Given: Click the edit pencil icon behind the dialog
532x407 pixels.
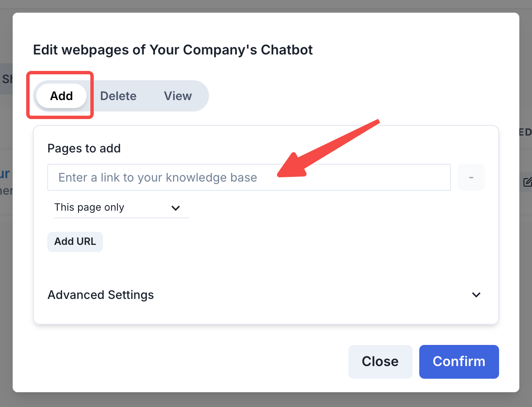Looking at the screenshot, I should point(527,182).
